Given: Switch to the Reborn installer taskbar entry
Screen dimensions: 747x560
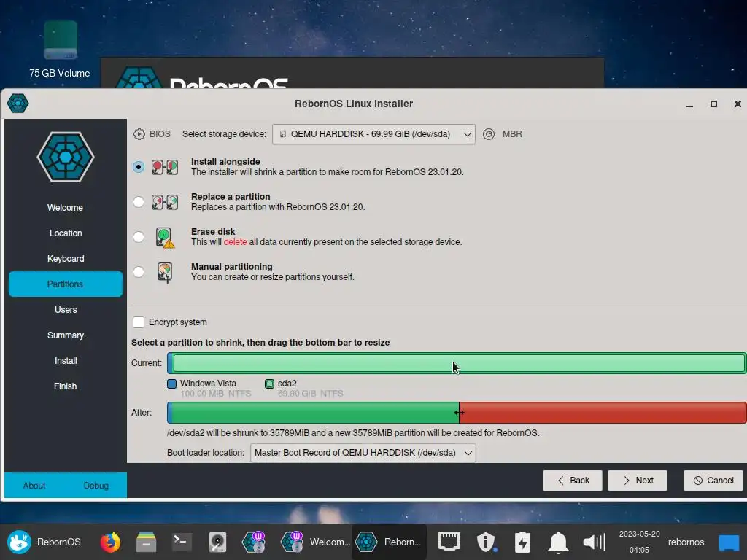Looking at the screenshot, I should click(389, 542).
